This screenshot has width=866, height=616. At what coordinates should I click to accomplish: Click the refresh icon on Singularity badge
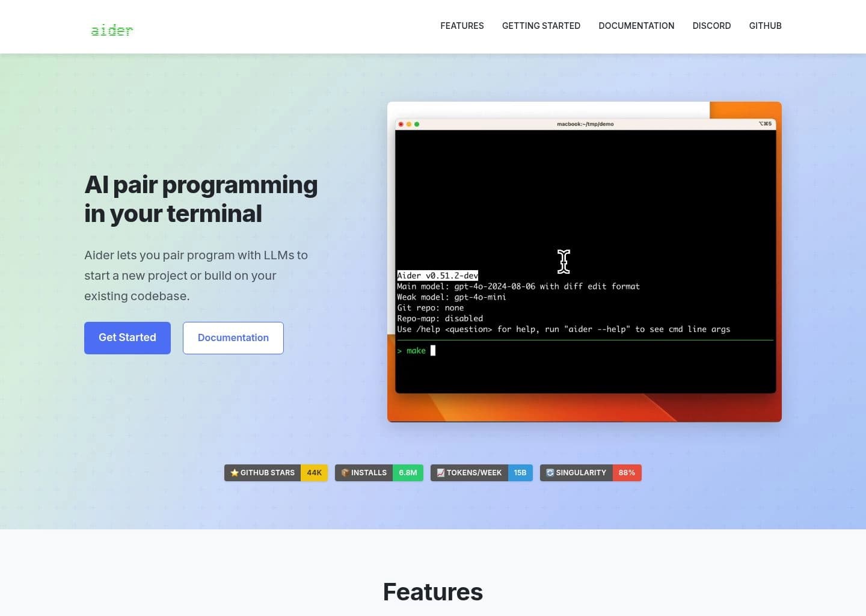[550, 473]
